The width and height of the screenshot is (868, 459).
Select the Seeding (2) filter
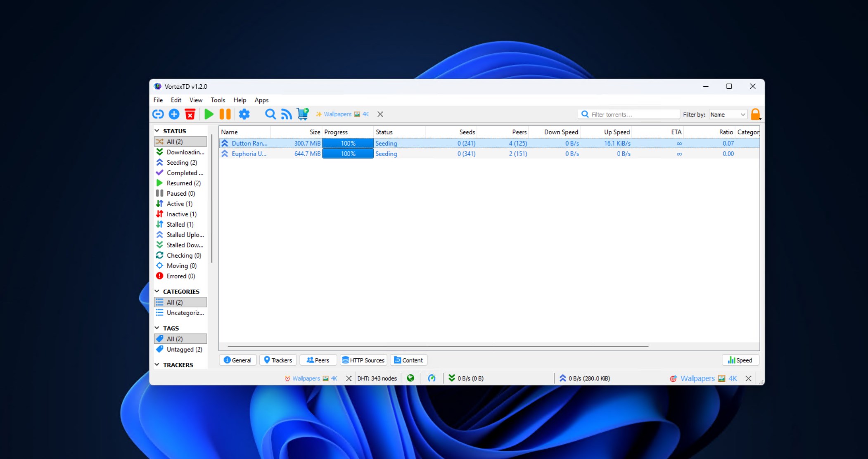pos(180,162)
